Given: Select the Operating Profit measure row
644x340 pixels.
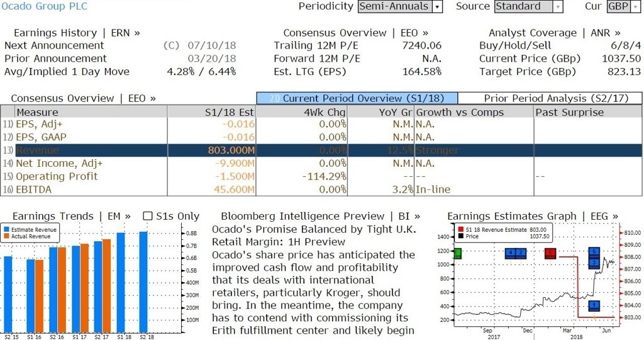Looking at the screenshot, I should [321, 176].
